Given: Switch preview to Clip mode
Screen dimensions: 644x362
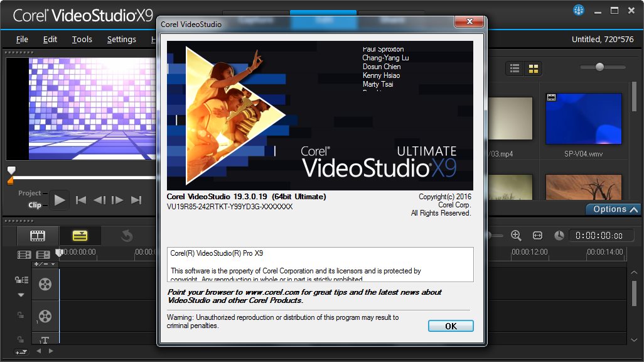Looking at the screenshot, I should (x=35, y=205).
